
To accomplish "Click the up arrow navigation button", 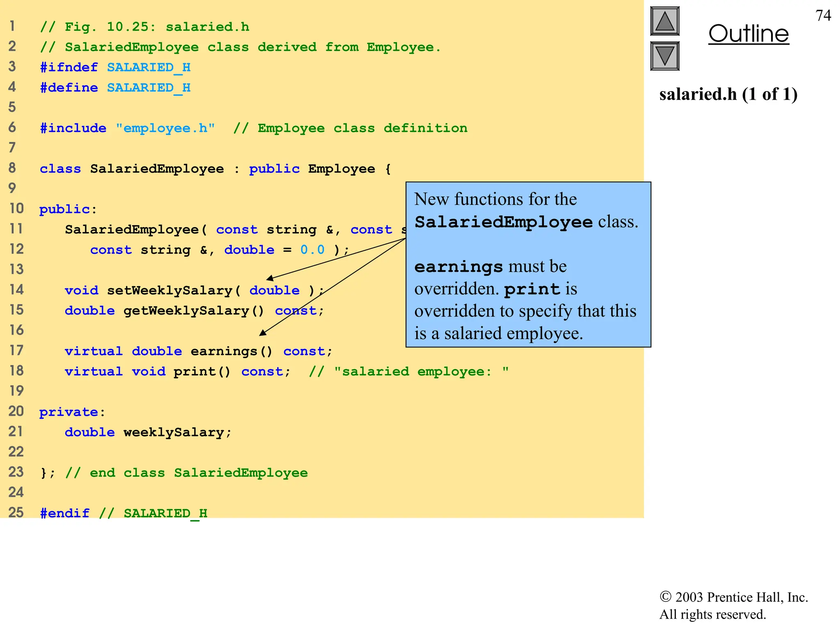I will click(x=664, y=21).
